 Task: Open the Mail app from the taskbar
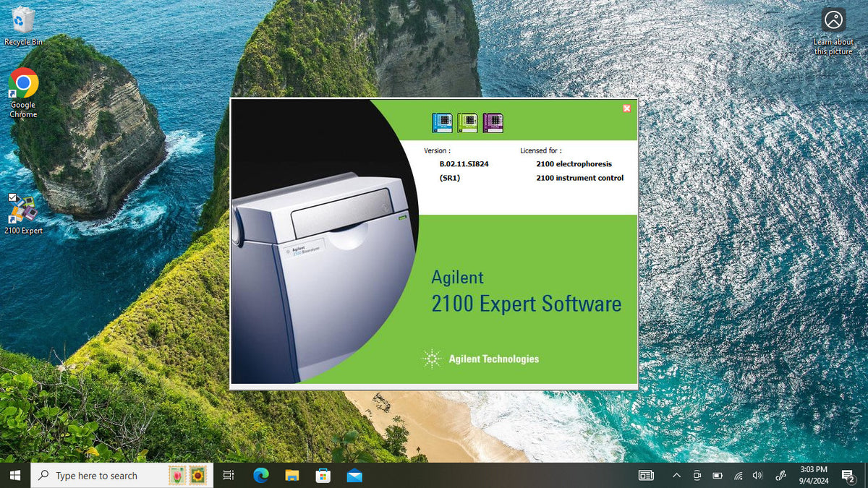(x=354, y=475)
